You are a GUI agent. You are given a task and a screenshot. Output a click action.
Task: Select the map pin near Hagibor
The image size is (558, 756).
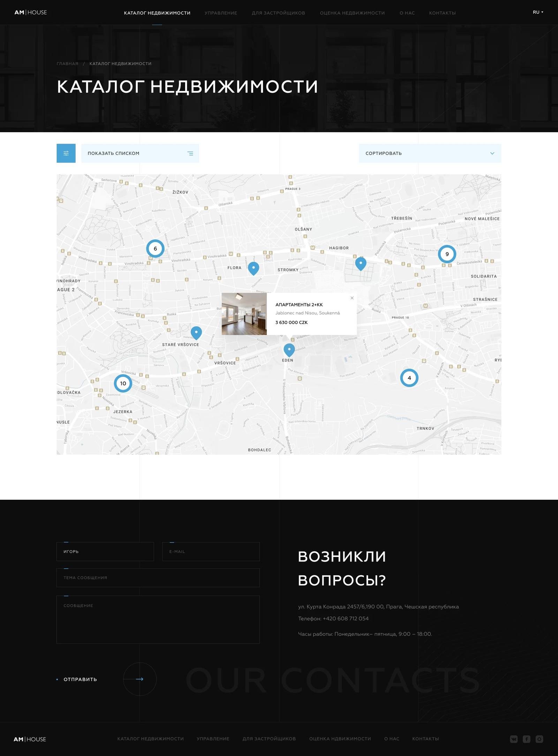tap(361, 264)
